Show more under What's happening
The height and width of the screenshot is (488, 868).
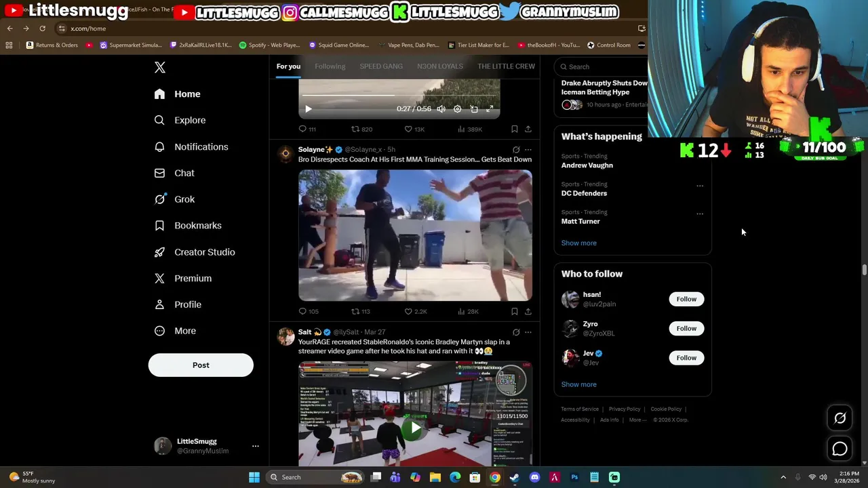pyautogui.click(x=579, y=243)
